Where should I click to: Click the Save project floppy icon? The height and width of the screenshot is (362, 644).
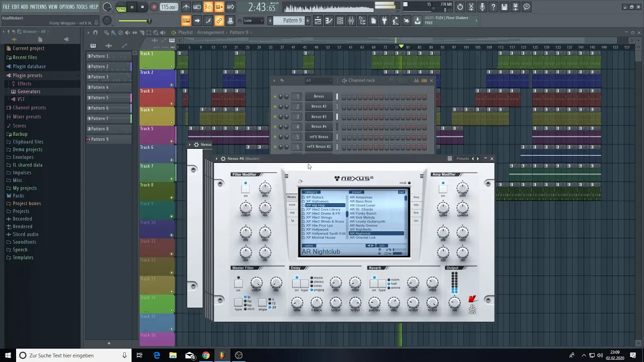click(x=505, y=7)
